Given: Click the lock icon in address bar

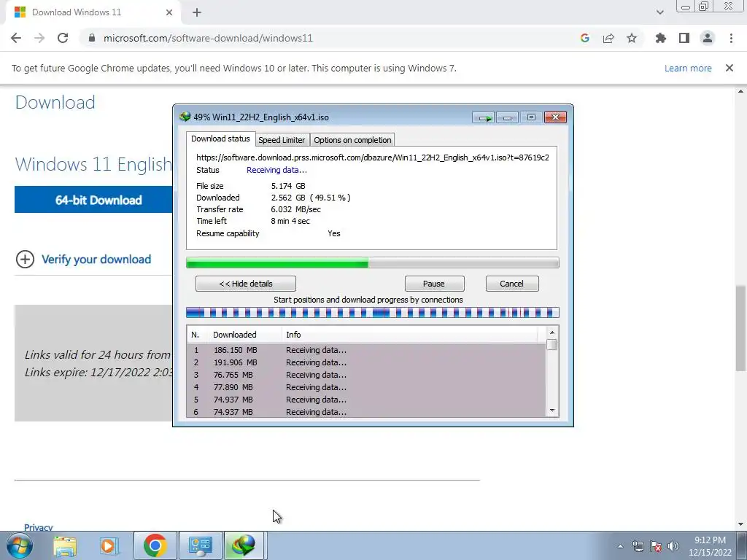Looking at the screenshot, I should coord(92,38).
